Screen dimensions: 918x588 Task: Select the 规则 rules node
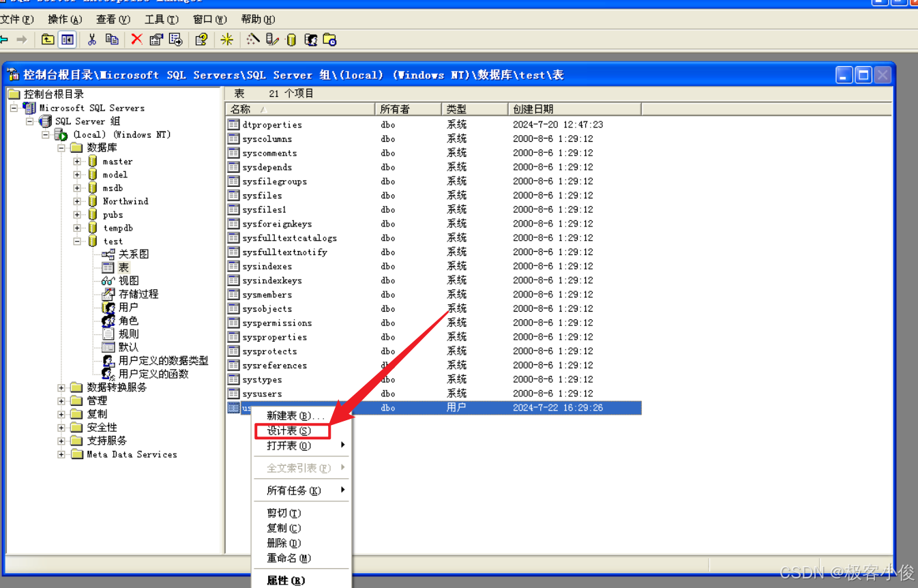[x=128, y=334]
